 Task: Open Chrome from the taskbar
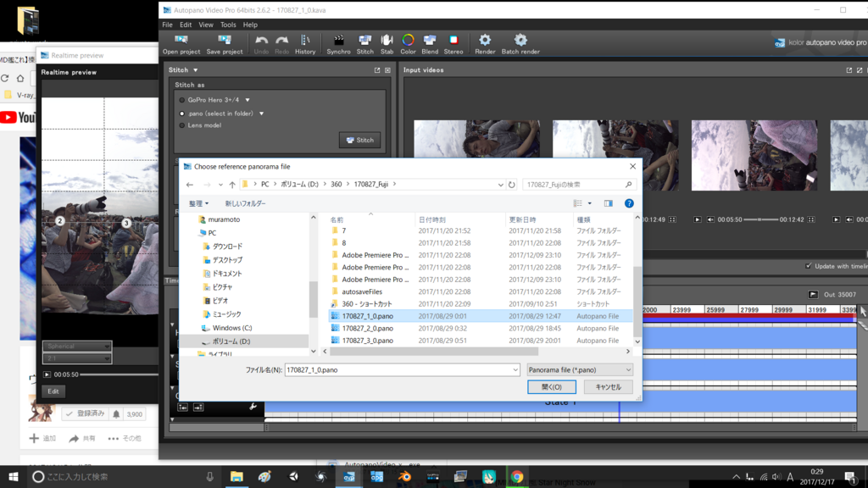(x=516, y=476)
